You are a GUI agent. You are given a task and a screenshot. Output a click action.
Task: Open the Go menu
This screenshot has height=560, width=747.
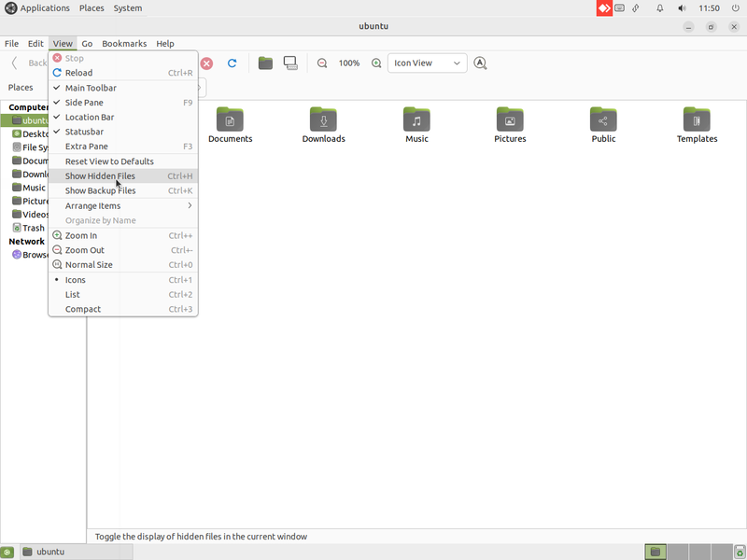point(87,43)
